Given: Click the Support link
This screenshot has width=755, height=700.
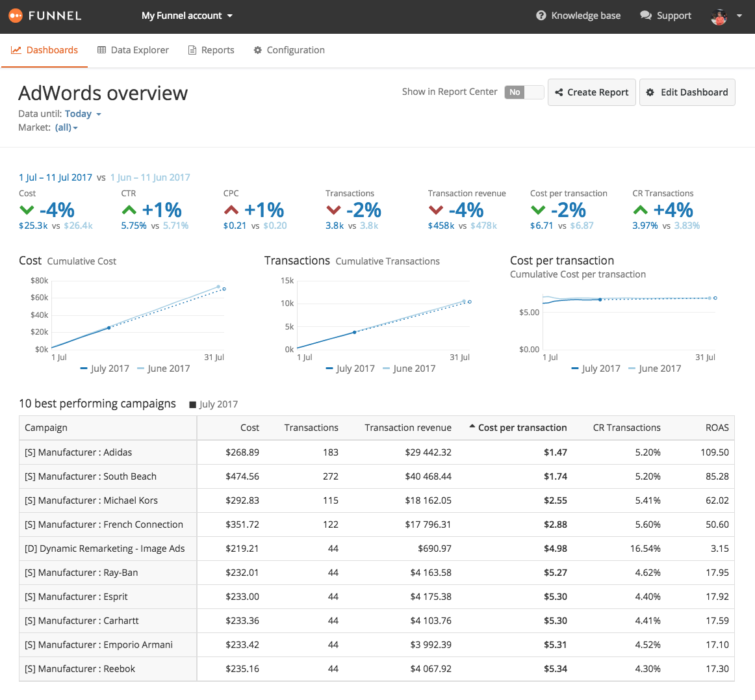Looking at the screenshot, I should 665,16.
